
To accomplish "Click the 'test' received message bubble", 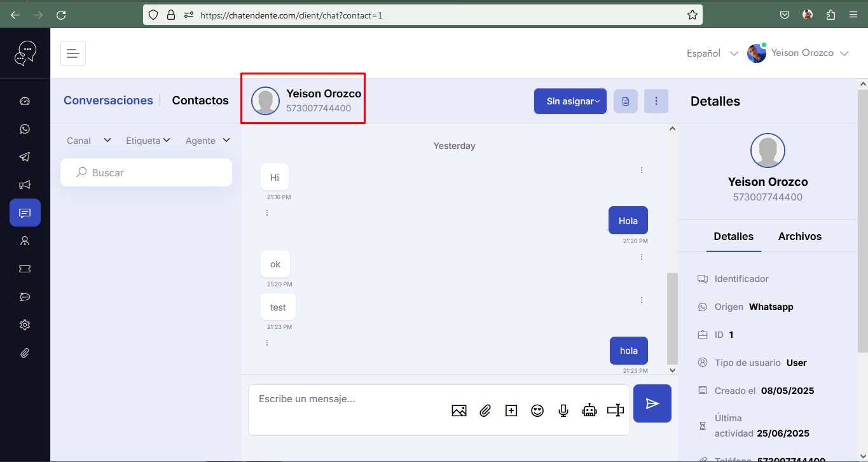I will pos(278,307).
